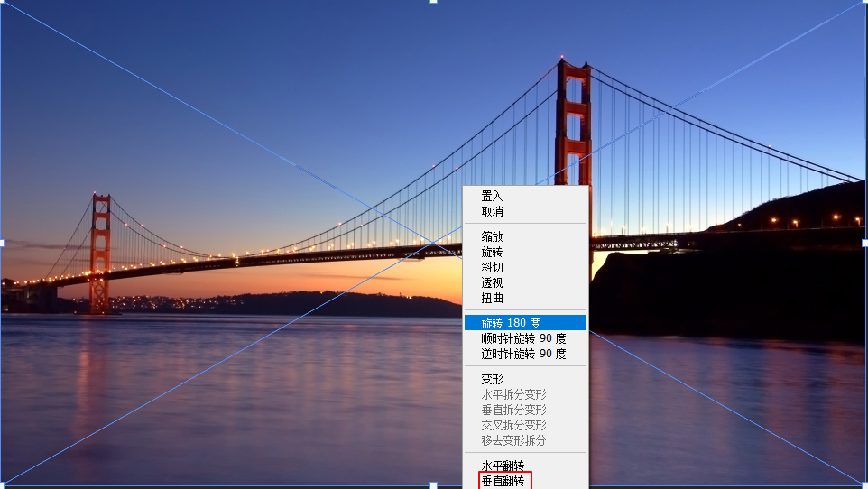
Task: Click the left-middle transform handle
Action: 2,243
